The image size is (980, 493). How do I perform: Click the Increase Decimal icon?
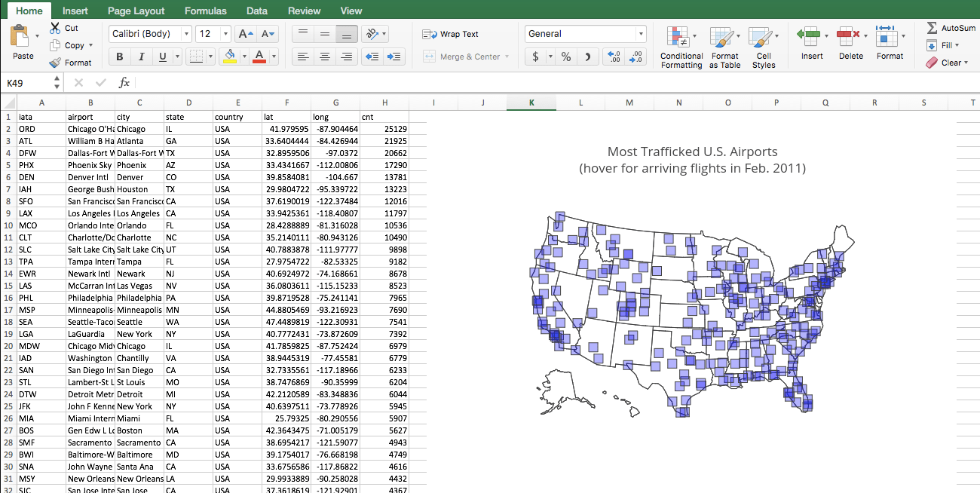(614, 57)
